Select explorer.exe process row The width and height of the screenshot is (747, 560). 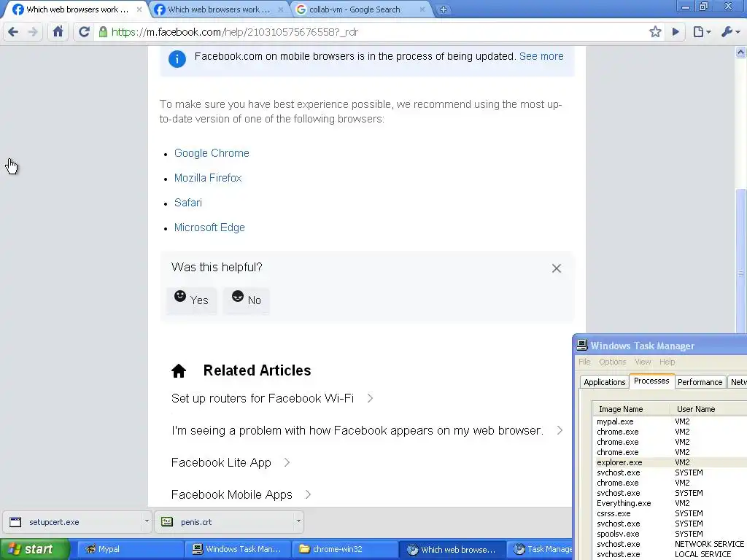(670, 462)
